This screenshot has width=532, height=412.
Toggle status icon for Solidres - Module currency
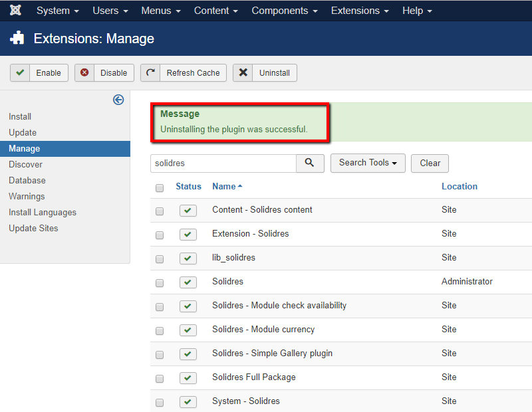coord(188,330)
